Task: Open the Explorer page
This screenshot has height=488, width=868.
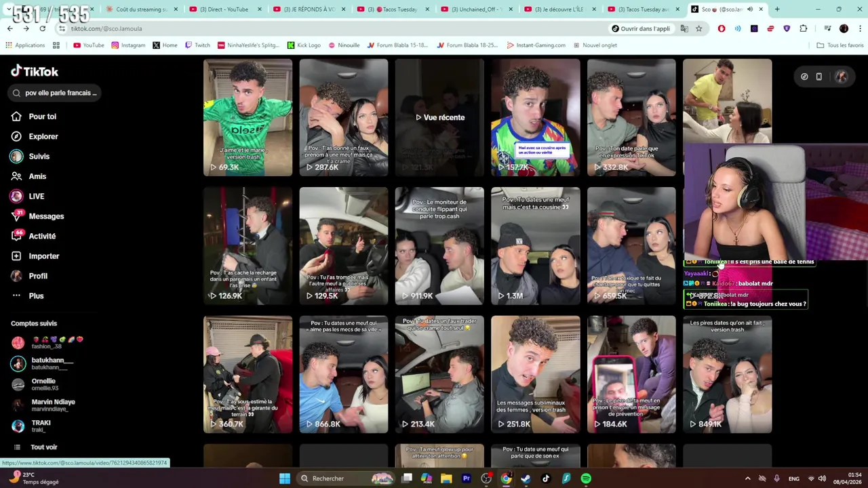Action: pos(35,136)
